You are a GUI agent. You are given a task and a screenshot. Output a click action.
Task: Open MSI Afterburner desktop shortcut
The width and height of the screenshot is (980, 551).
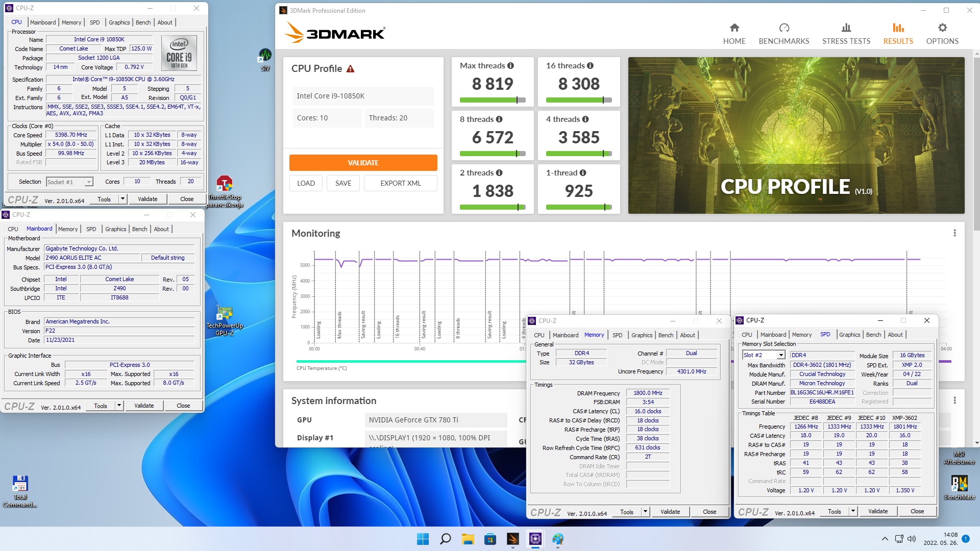(959, 458)
